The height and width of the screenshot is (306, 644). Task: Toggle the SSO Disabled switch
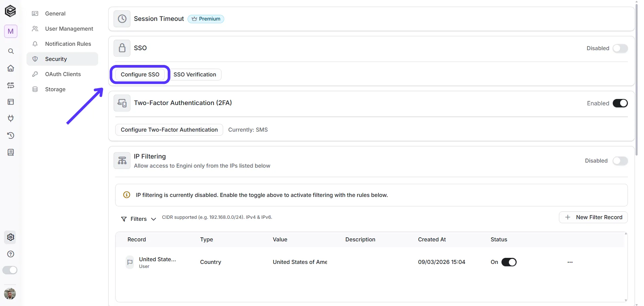click(x=620, y=48)
